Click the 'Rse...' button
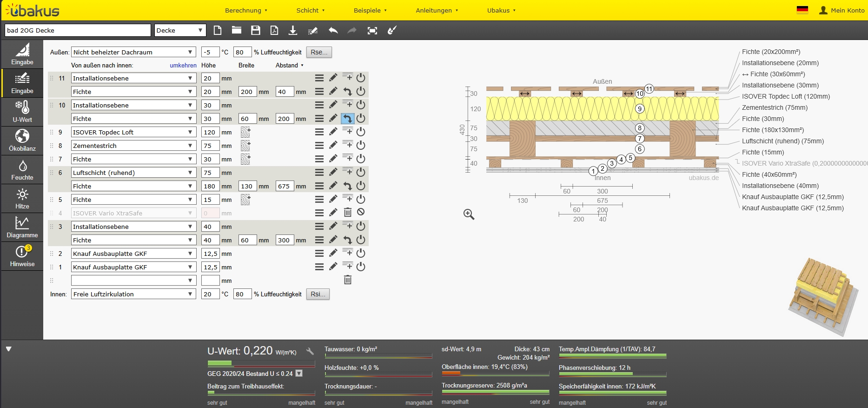This screenshot has height=408, width=868. [x=319, y=53]
